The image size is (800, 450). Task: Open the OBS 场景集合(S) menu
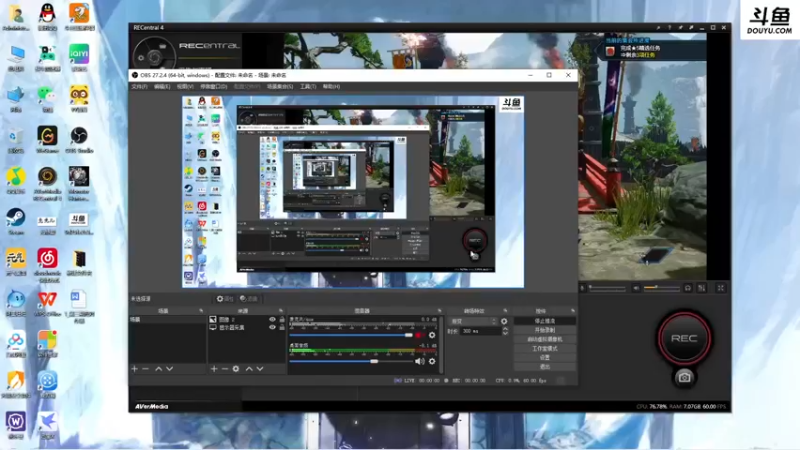pyautogui.click(x=280, y=87)
